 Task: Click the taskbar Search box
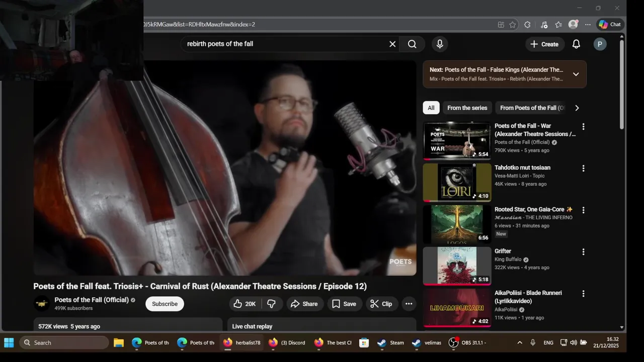pyautogui.click(x=64, y=343)
